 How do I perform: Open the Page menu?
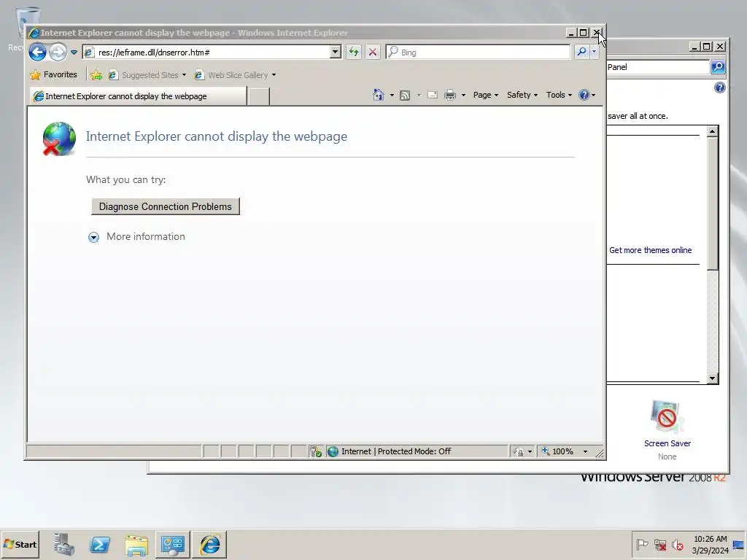point(485,95)
